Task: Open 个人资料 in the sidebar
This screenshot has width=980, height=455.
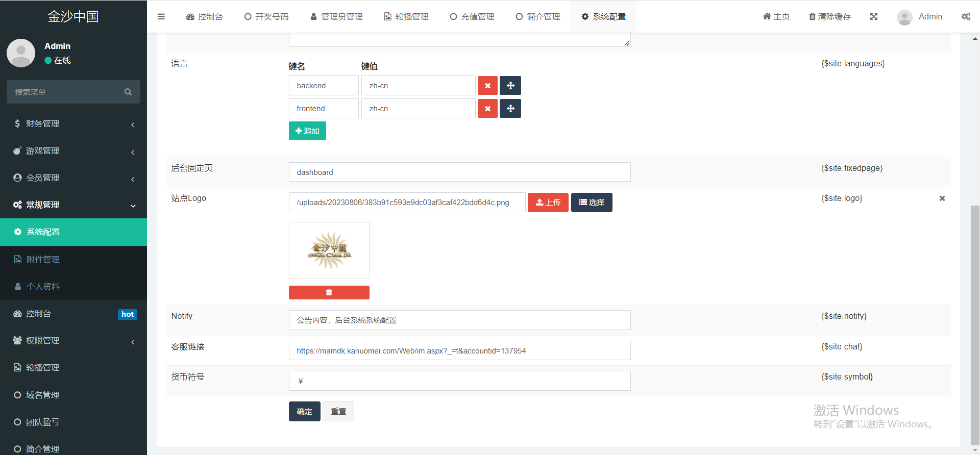Action: point(73,287)
